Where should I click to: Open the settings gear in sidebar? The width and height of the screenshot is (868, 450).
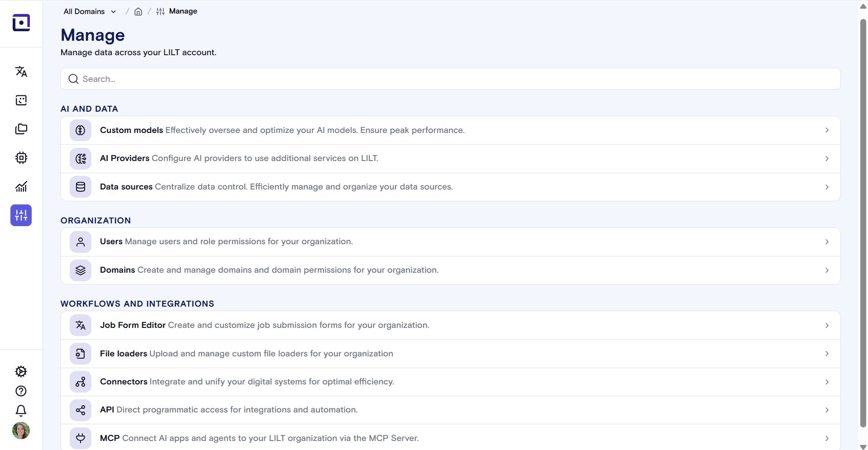pyautogui.click(x=21, y=371)
